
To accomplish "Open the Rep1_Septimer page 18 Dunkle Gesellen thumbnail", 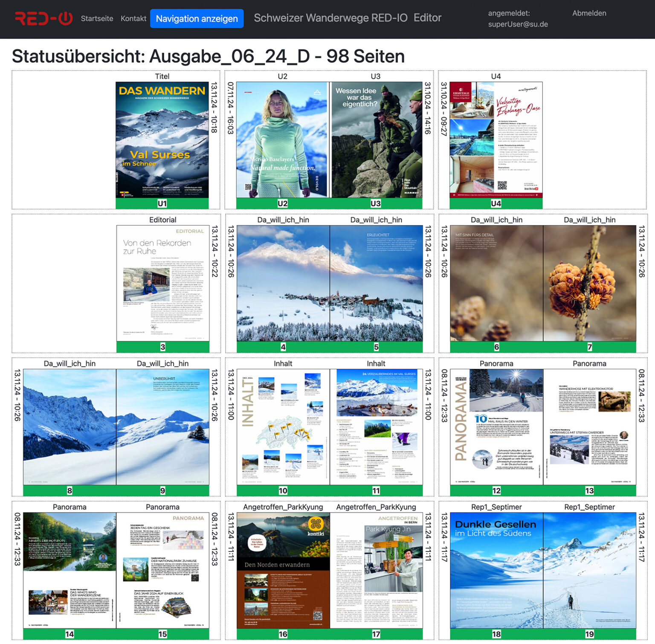I will (x=496, y=570).
